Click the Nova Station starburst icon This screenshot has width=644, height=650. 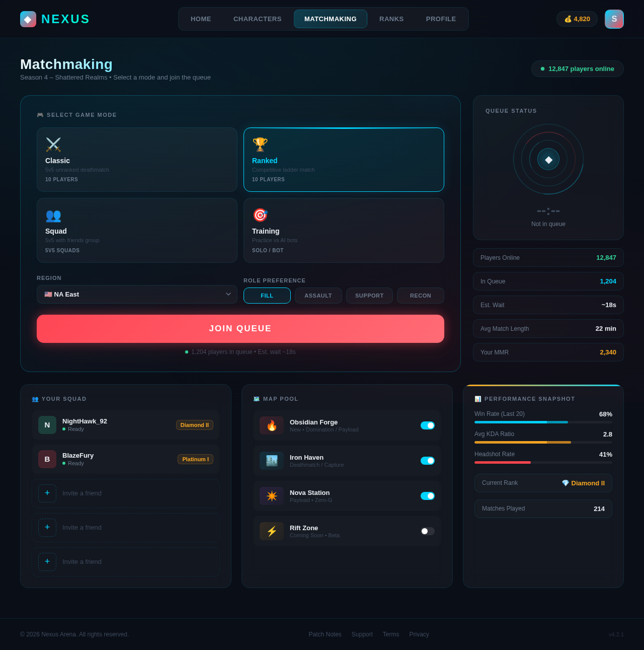[271, 496]
